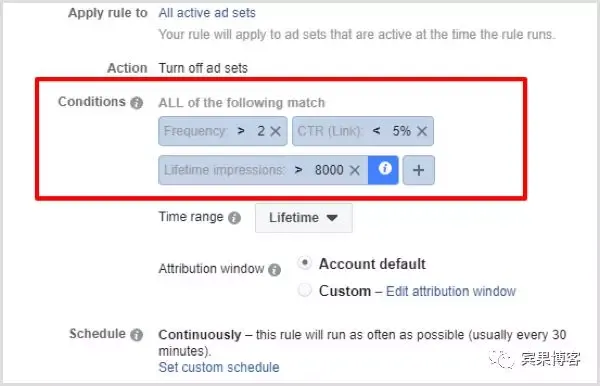Viewport: 600px width, 386px height.
Task: Select the Account default radio button
Action: click(x=305, y=263)
